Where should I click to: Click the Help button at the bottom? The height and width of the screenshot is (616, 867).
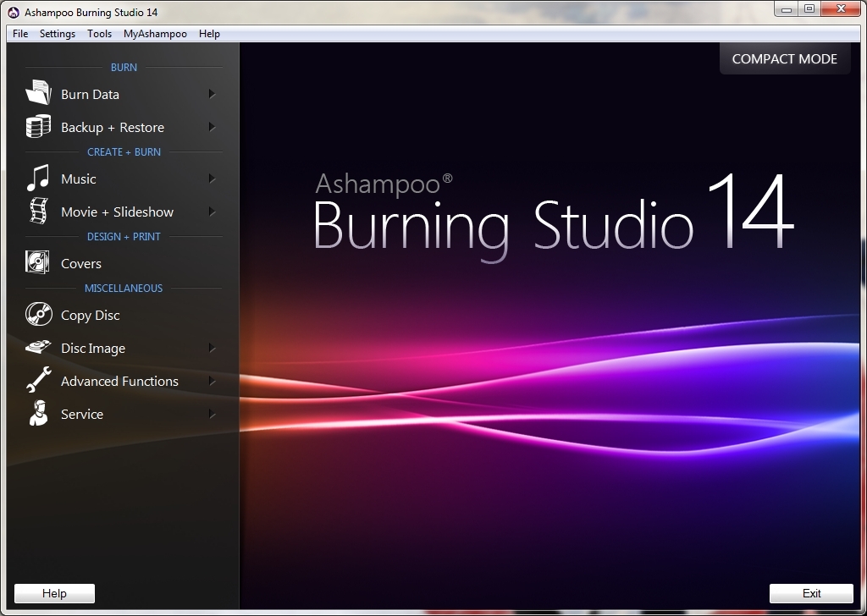[x=54, y=593]
